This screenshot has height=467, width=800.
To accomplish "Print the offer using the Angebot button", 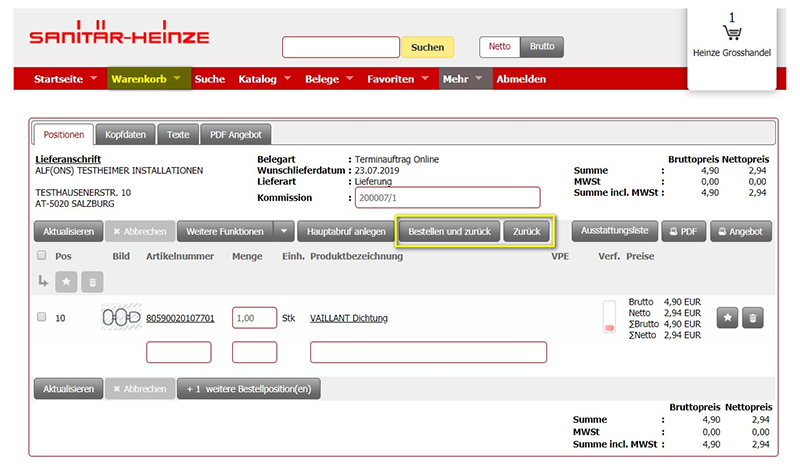I will click(x=740, y=231).
